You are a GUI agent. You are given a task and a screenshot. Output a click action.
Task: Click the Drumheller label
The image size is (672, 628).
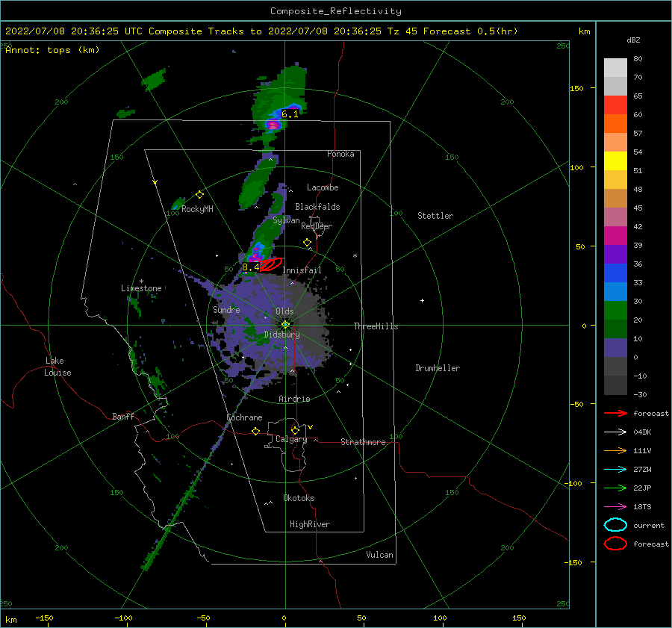438,368
